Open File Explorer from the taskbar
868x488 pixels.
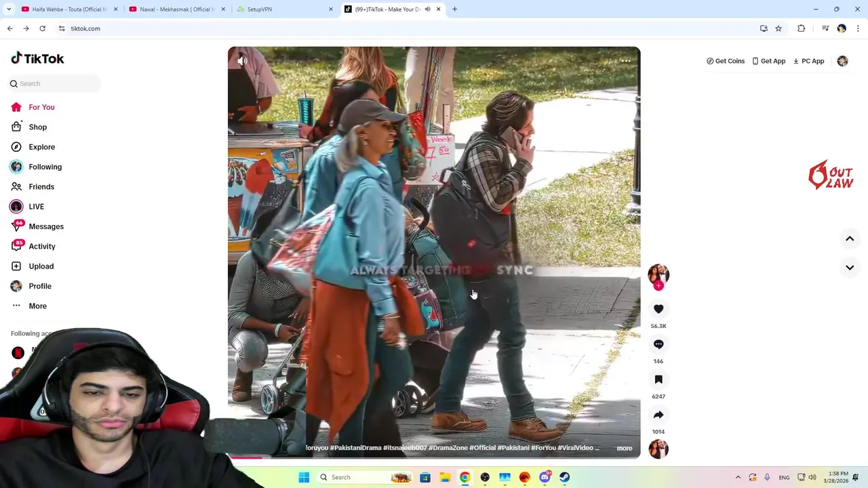pyautogui.click(x=445, y=477)
